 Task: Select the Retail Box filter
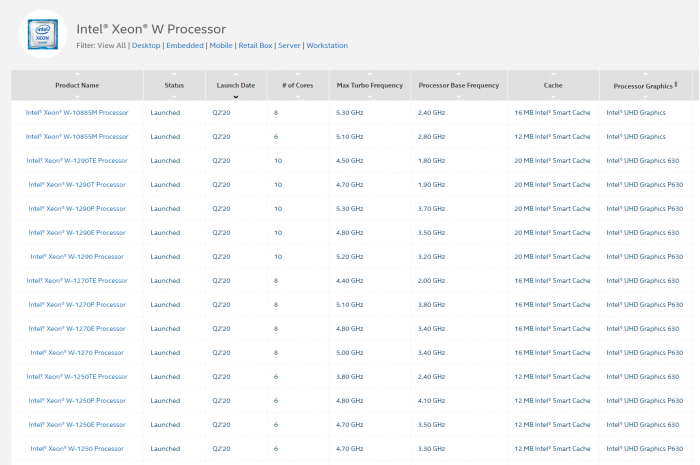(x=255, y=46)
